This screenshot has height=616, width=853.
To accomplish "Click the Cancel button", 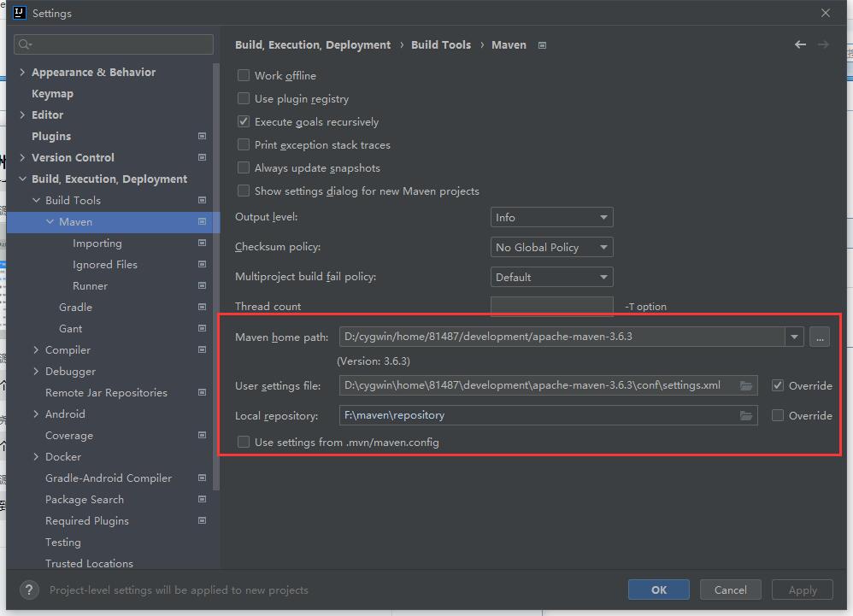I will click(x=730, y=590).
